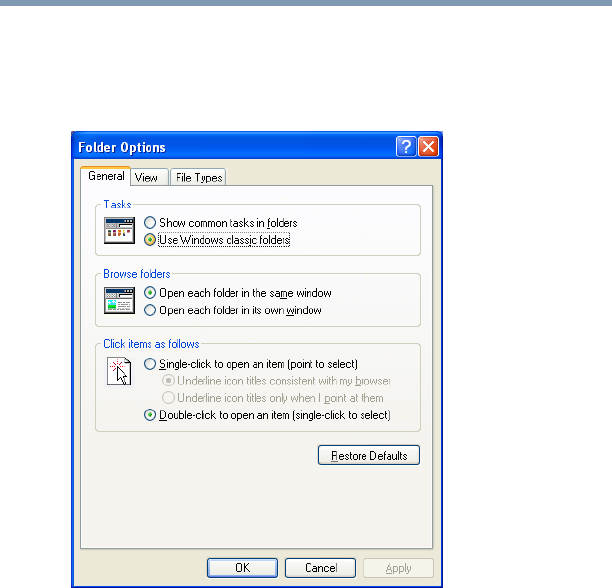The image size is (612, 588).
Task: Enable Single-click to open an item
Action: pos(251,364)
